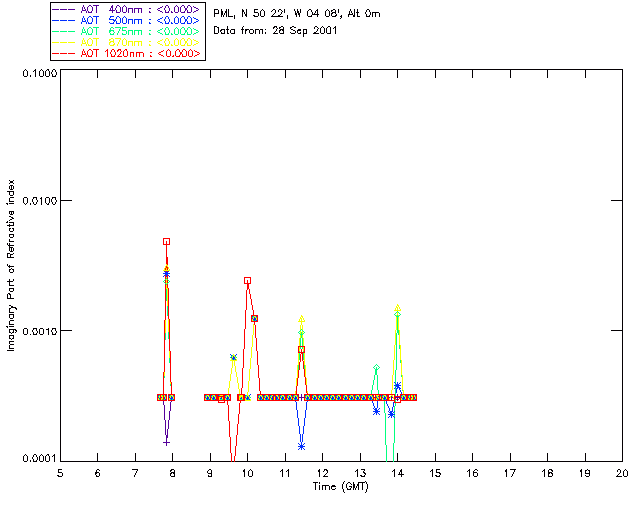Click the green diamond marker near 13.5 GMT
Viewport: 640px width, 512px height.
pos(376,369)
